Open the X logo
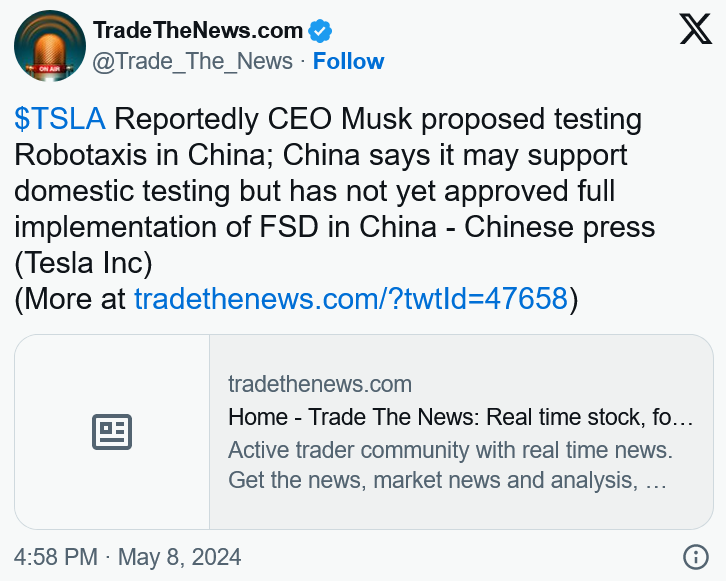The image size is (726, 581). [x=695, y=30]
